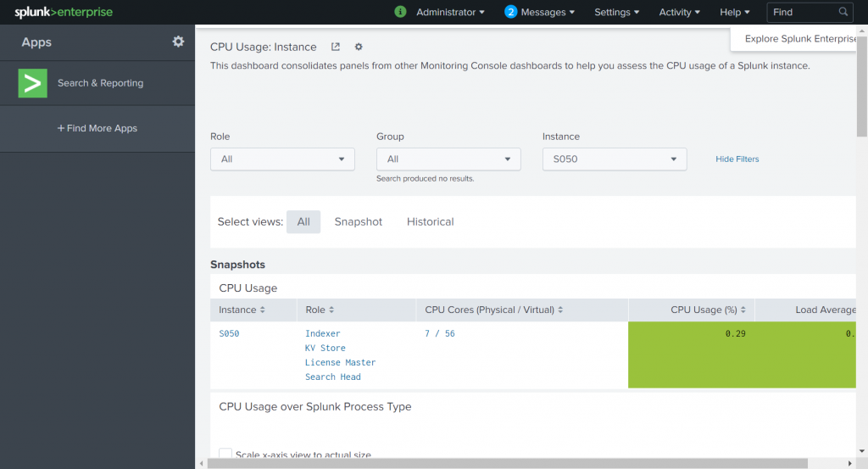Open the Administrator menu

[450, 12]
